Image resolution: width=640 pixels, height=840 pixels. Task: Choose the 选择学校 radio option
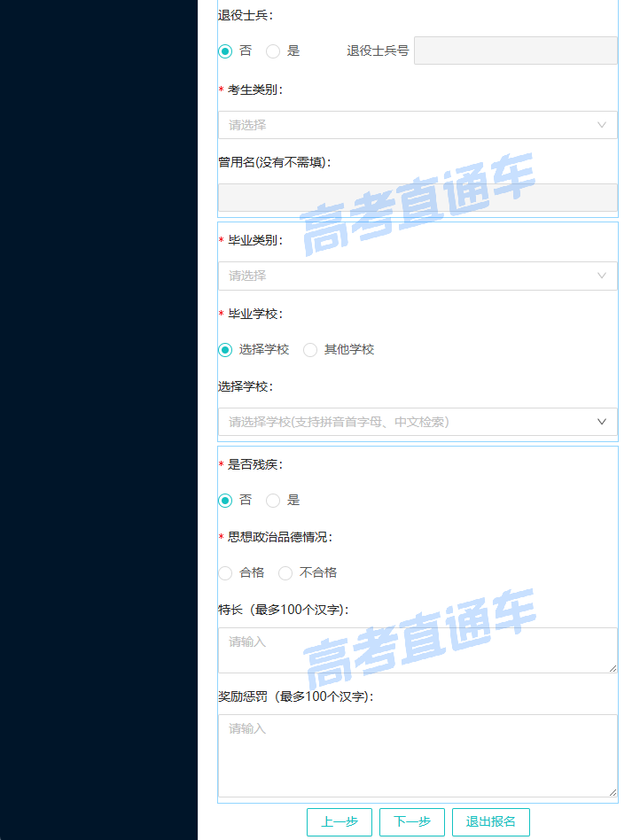click(x=225, y=350)
